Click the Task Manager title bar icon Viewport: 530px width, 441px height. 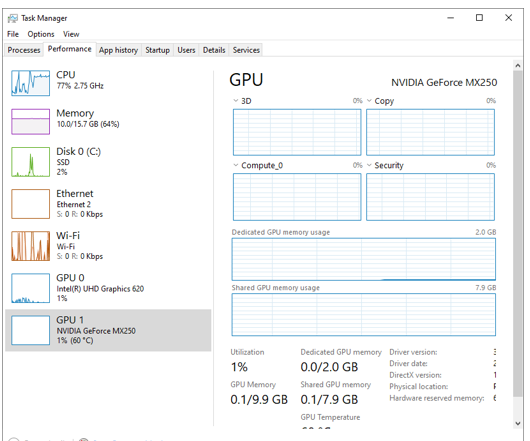click(13, 18)
